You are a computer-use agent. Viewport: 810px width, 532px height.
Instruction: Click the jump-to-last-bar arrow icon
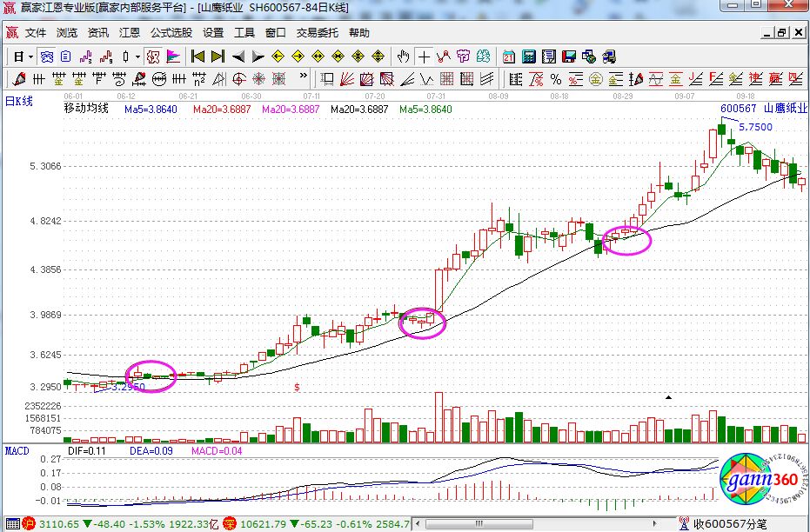218,57
